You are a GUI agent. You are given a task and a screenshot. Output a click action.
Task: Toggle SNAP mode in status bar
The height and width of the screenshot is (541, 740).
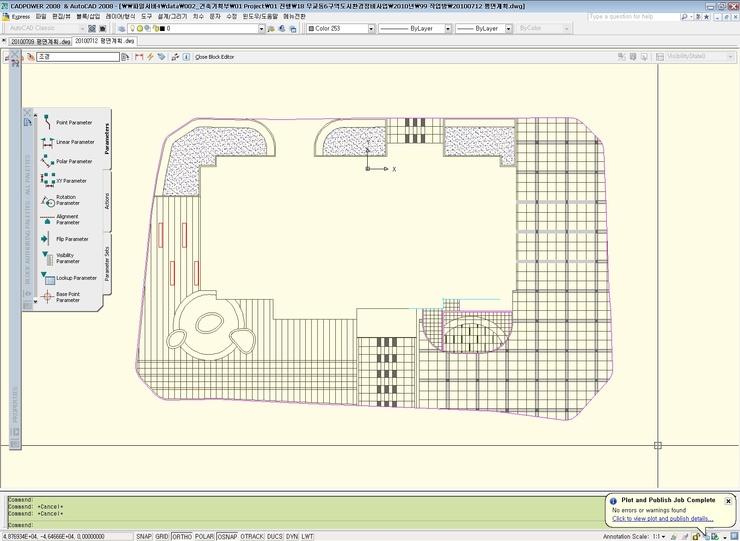(x=144, y=536)
